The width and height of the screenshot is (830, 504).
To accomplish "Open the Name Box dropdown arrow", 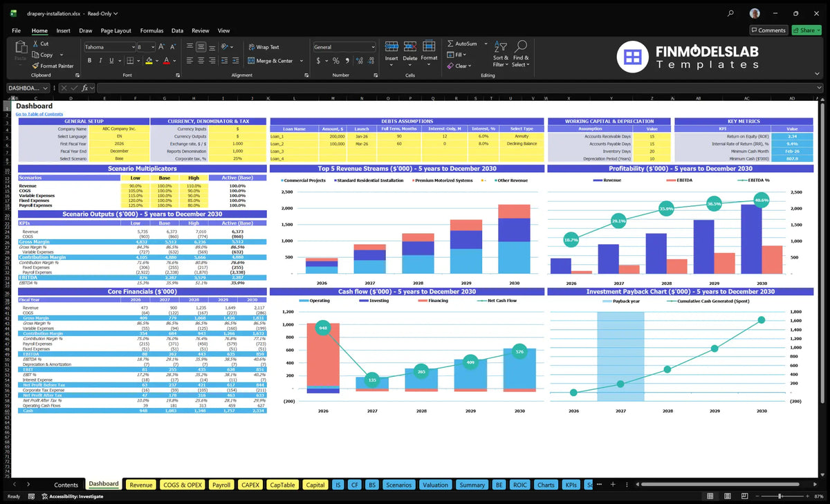I will pos(46,88).
